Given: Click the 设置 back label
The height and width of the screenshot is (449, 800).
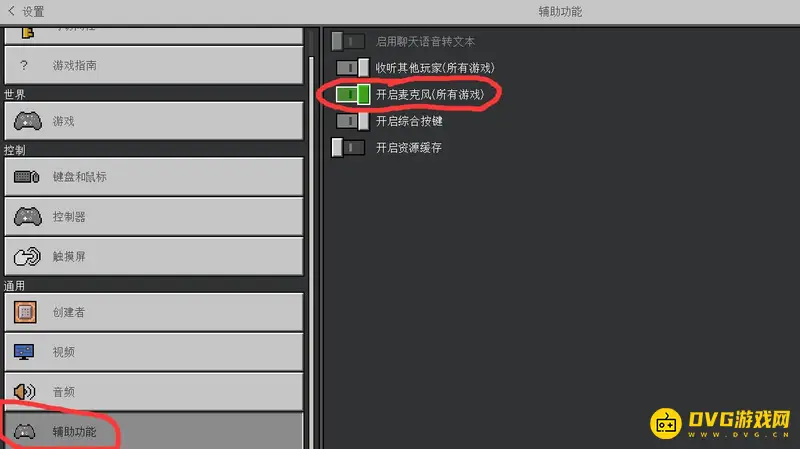Looking at the screenshot, I should 33,11.
